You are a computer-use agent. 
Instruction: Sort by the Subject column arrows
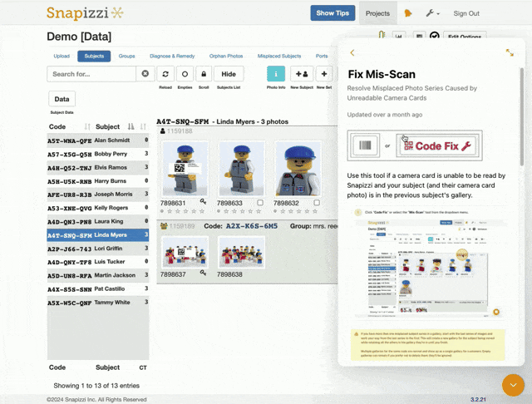point(131,127)
